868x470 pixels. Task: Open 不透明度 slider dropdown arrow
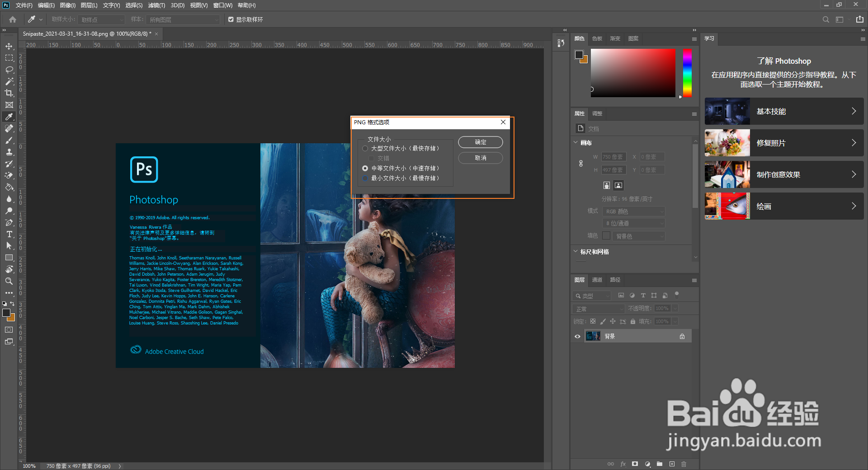click(x=675, y=308)
